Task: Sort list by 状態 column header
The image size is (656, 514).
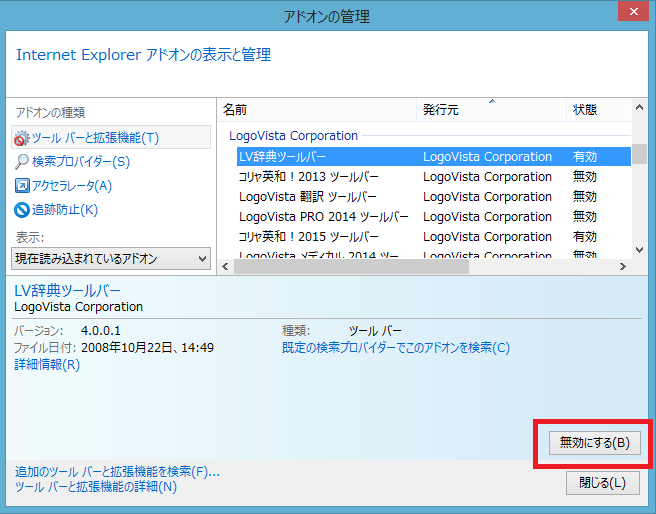Action: tap(599, 110)
